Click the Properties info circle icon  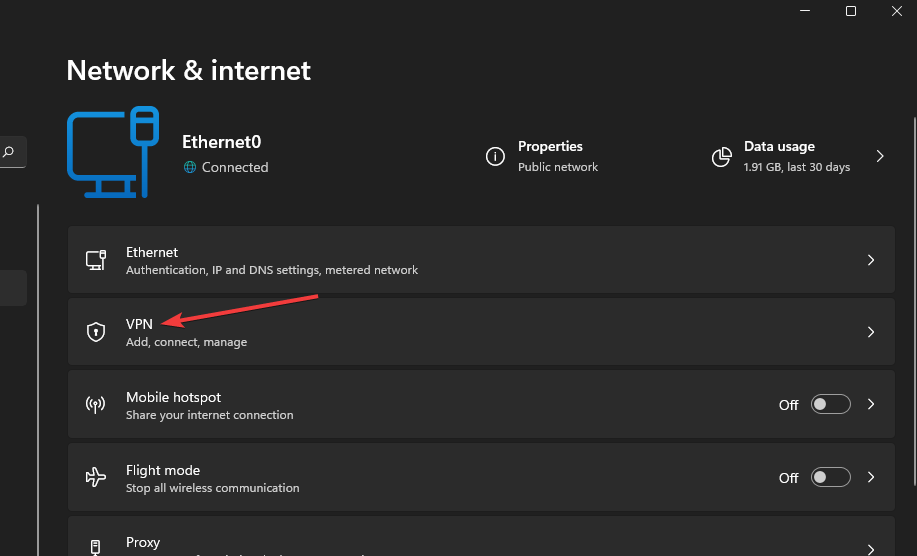(x=495, y=156)
